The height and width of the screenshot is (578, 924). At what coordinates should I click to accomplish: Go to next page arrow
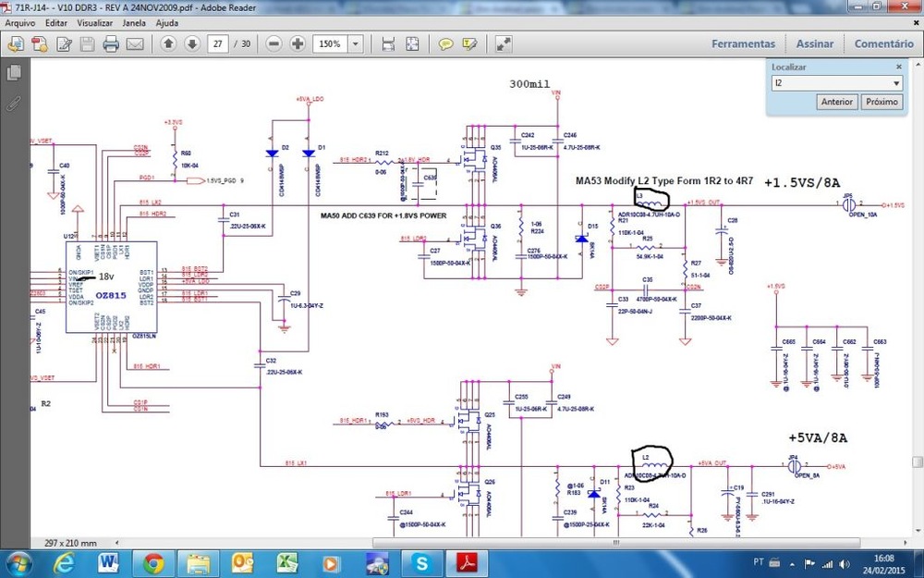[x=192, y=43]
